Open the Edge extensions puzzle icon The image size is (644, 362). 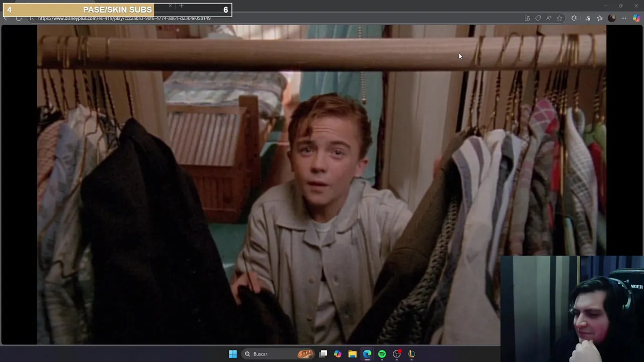574,18
